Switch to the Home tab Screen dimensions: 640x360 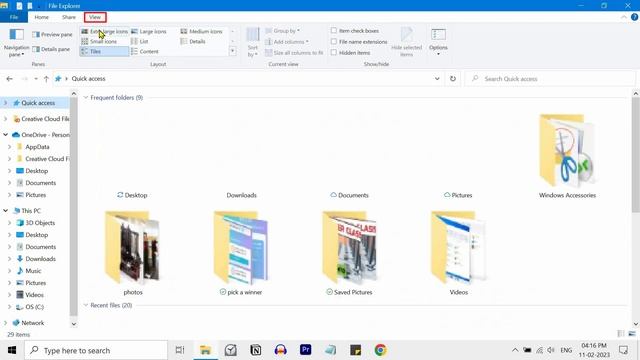pyautogui.click(x=42, y=17)
